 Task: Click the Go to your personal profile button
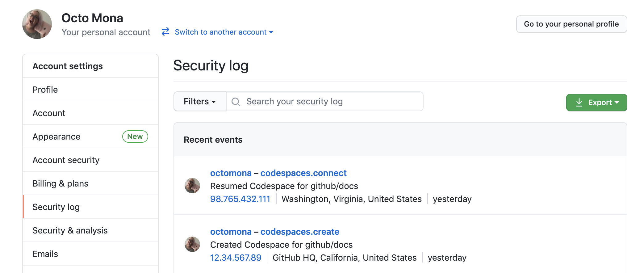click(571, 24)
